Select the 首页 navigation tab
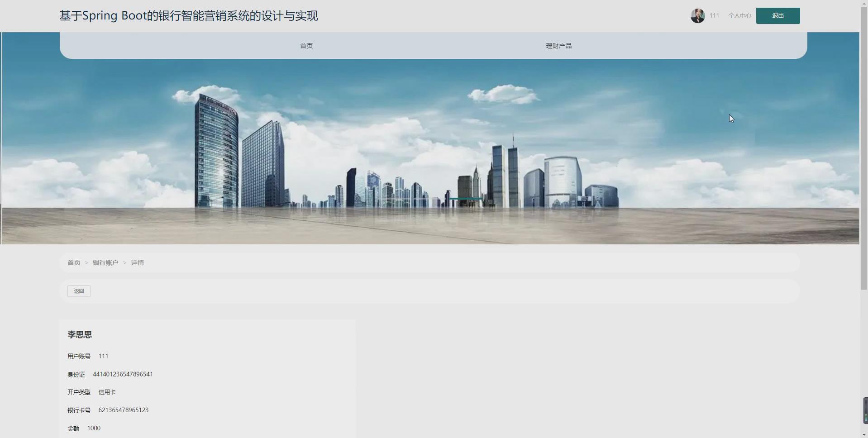This screenshot has width=868, height=438. (306, 45)
